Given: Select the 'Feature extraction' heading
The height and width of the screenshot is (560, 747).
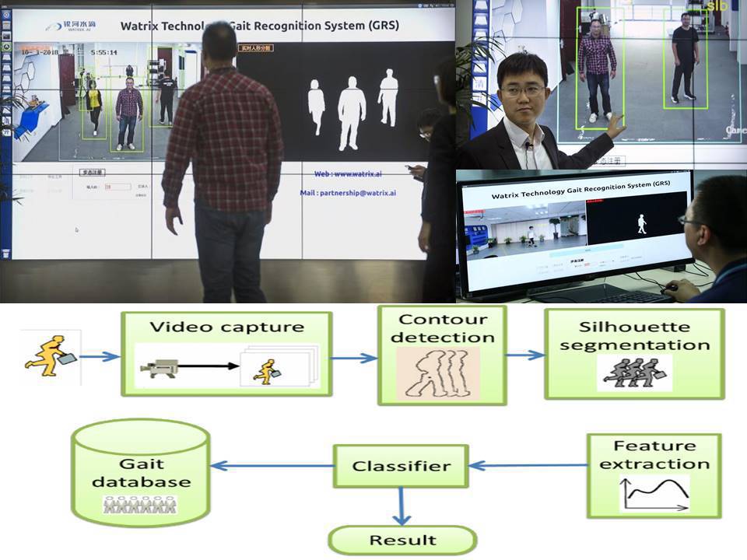Looking at the screenshot, I should (654, 455).
